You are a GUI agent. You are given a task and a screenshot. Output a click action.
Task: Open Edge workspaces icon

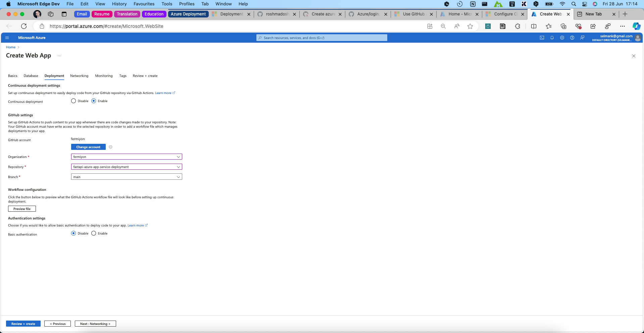51,14
